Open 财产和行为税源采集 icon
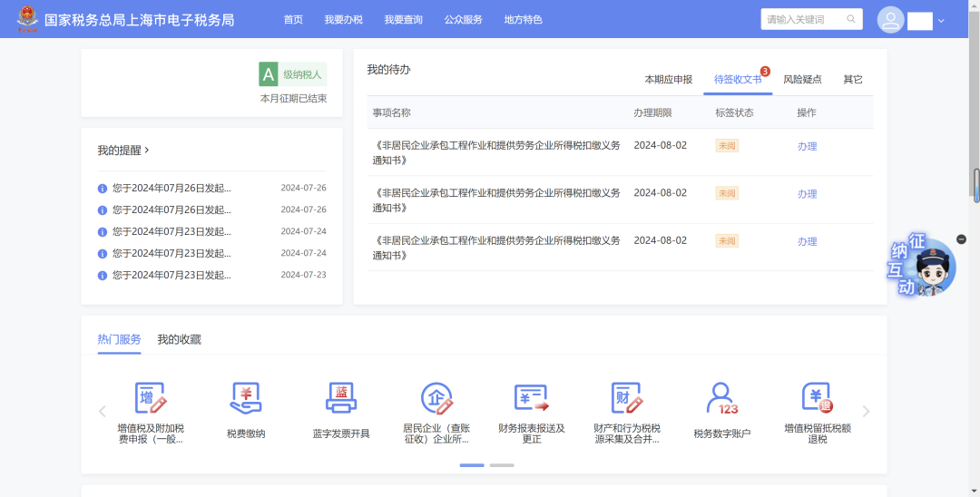The width and height of the screenshot is (980, 497). tap(627, 399)
